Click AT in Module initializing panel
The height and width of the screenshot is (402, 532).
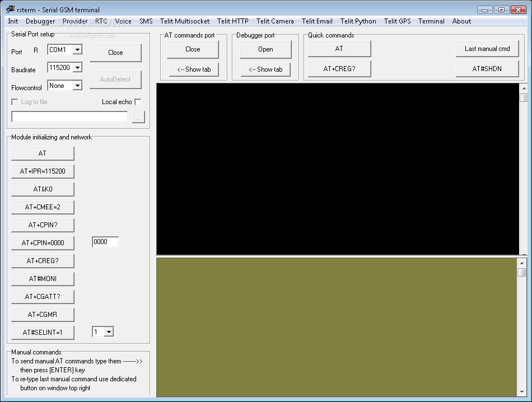43,153
